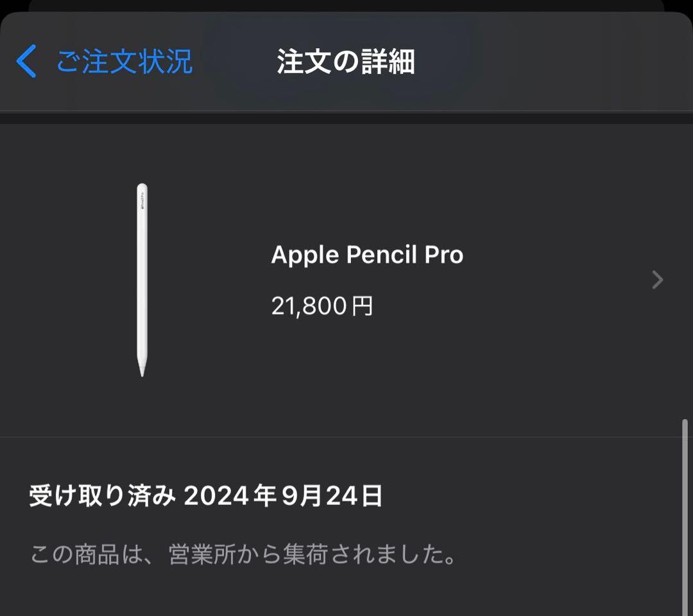
Task: Tap the blue navigation arrow beside ご注文状況
Action: point(26,61)
